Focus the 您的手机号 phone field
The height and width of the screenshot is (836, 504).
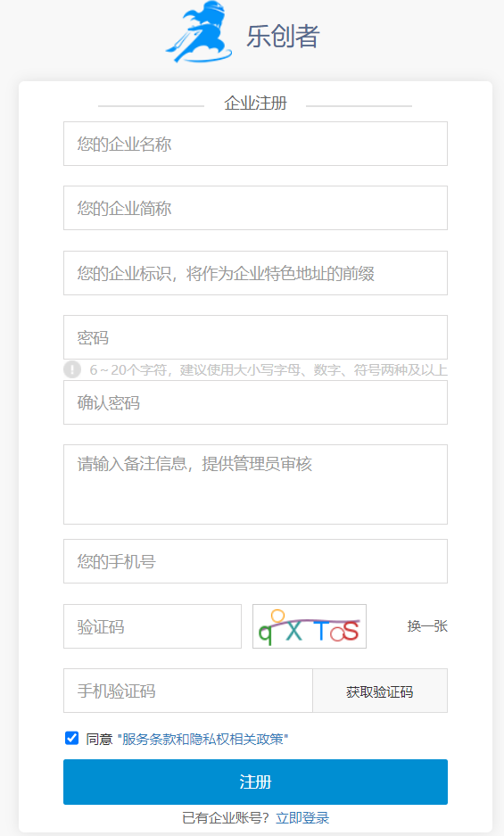click(x=255, y=561)
